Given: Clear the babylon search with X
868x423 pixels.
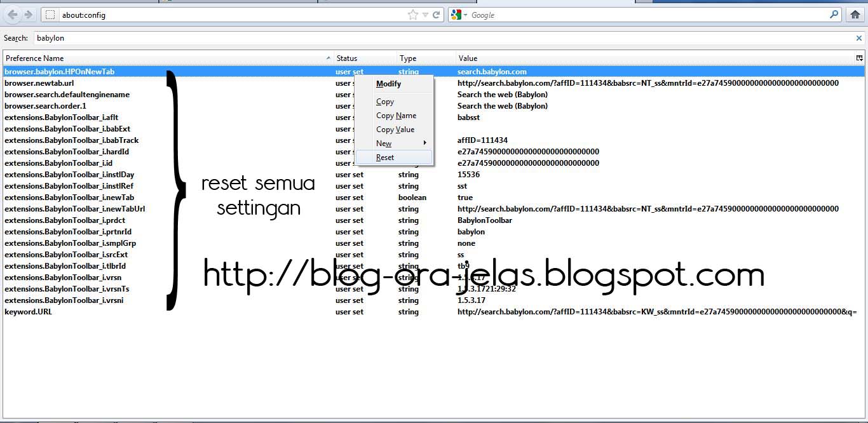Looking at the screenshot, I should click(x=859, y=38).
